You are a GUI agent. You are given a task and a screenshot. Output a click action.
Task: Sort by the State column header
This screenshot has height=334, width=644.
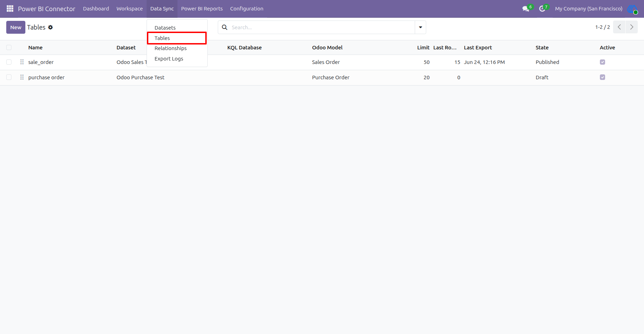click(x=542, y=48)
